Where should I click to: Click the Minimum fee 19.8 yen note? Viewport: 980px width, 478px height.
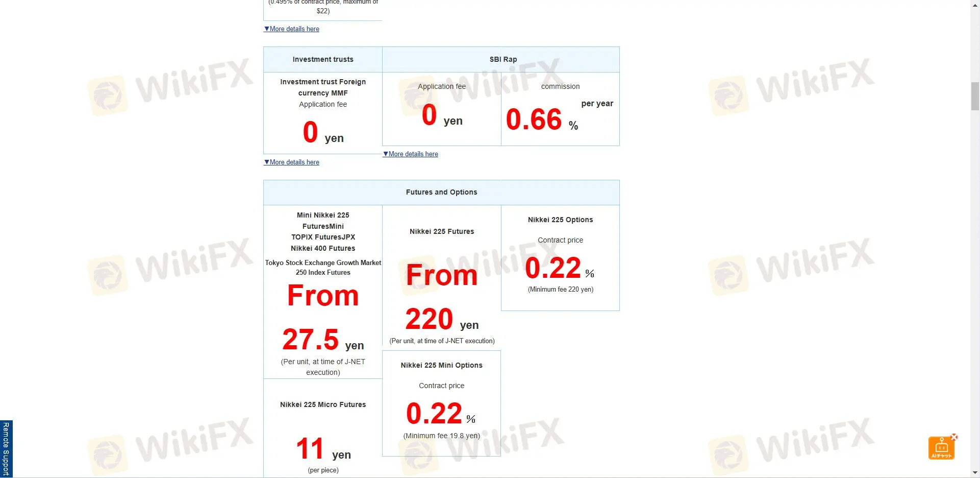click(442, 436)
